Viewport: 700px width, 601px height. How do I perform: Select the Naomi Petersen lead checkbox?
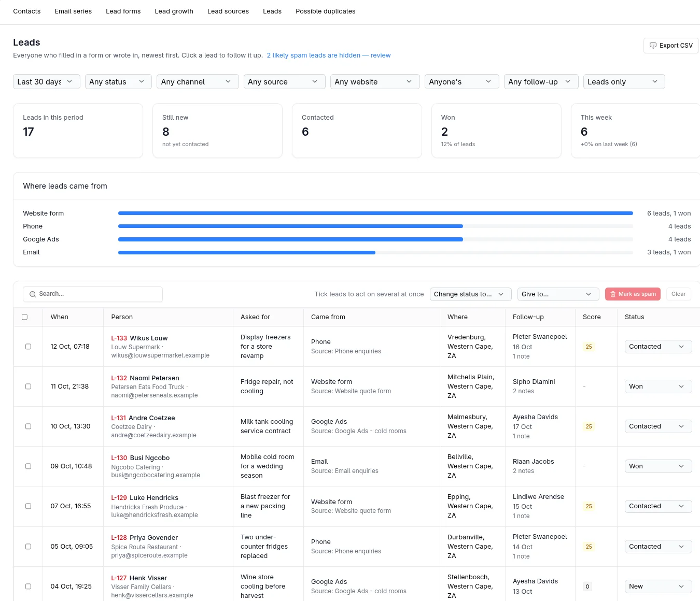(x=28, y=387)
